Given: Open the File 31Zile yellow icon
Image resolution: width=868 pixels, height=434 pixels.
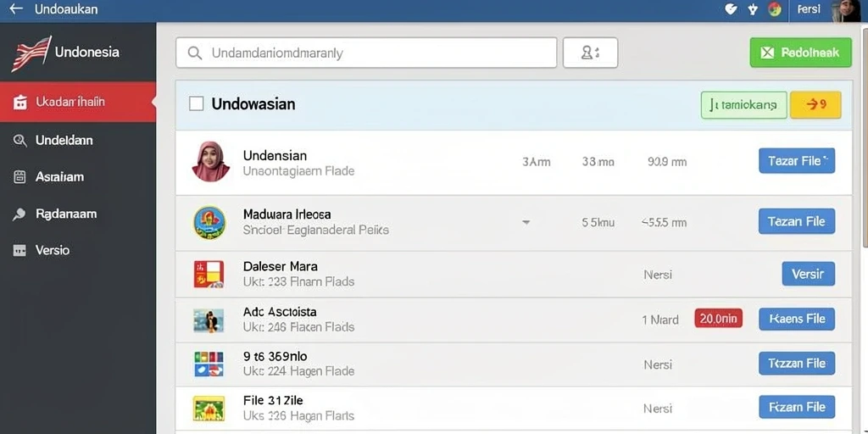Looking at the screenshot, I should click(209, 409).
